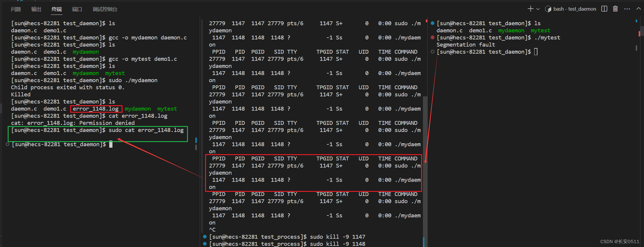
Task: Open the 调试控制台 tab
Action: (x=105, y=9)
